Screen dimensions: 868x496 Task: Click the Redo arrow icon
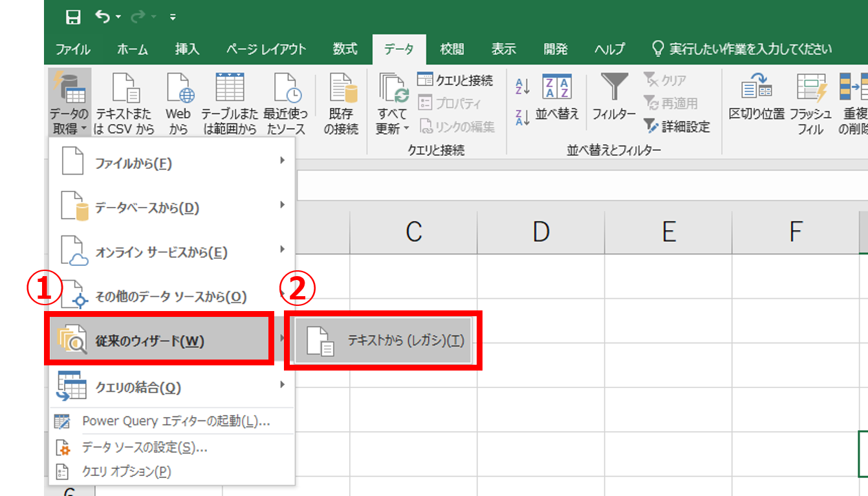138,17
